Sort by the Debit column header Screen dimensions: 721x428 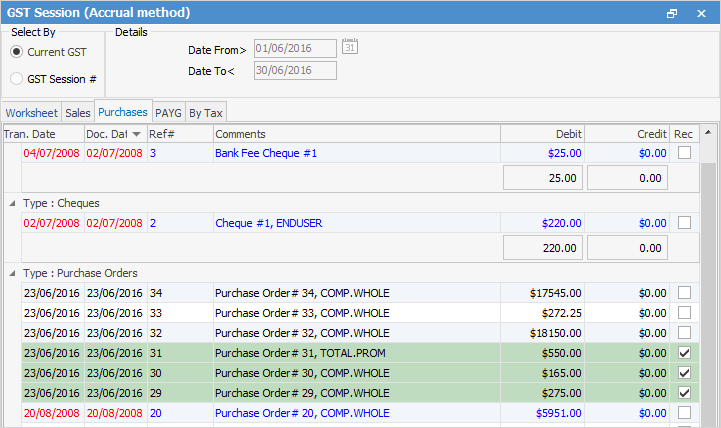[x=542, y=134]
